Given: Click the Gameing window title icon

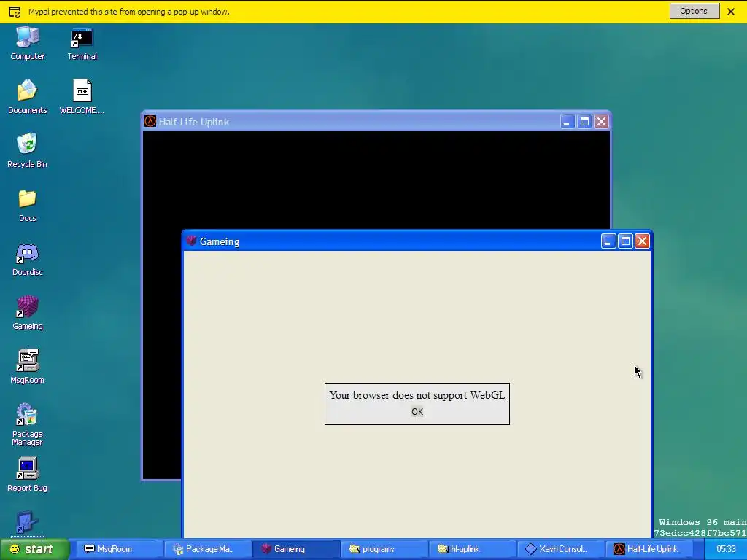Looking at the screenshot, I should pyautogui.click(x=191, y=241).
